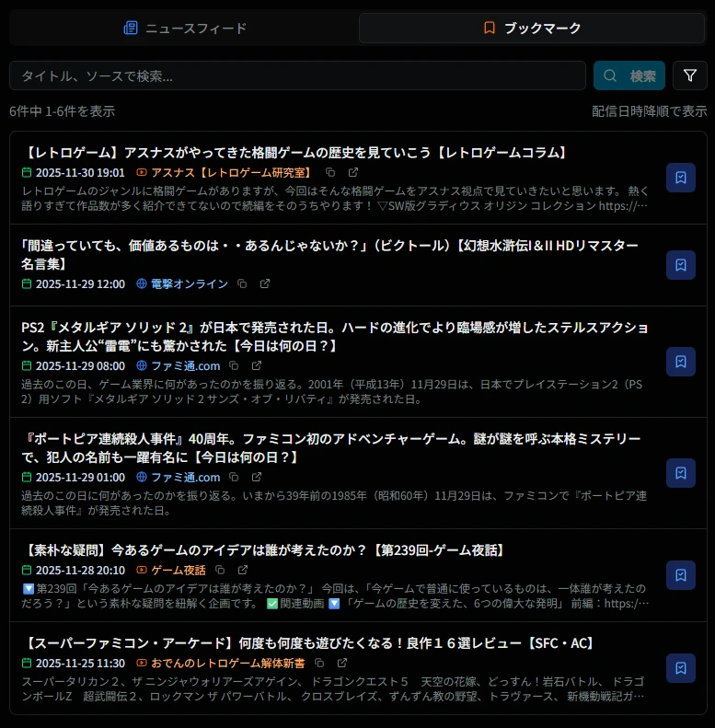Toggle bookmark on 幻想水滸伝 名言集 article
Image resolution: width=715 pixels, height=728 pixels.
[681, 265]
